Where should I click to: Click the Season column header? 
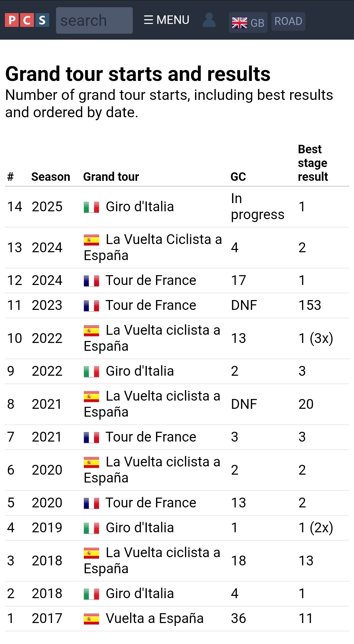[51, 177]
